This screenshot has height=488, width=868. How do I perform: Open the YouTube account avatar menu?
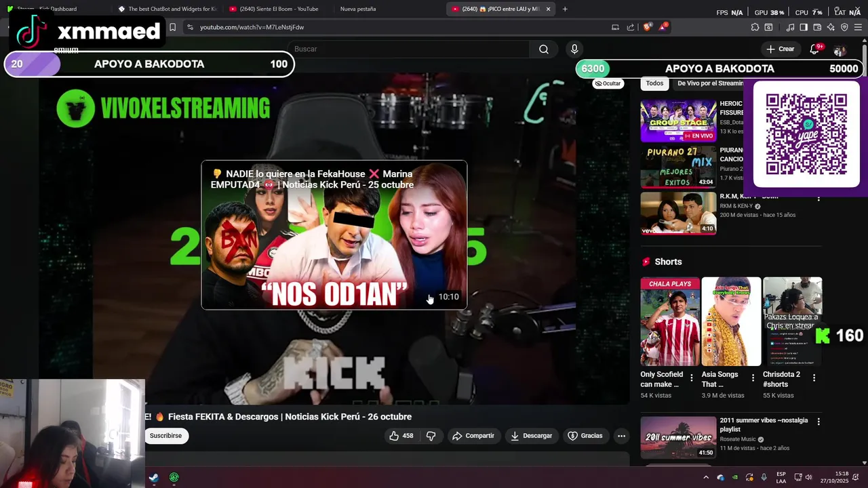[840, 51]
